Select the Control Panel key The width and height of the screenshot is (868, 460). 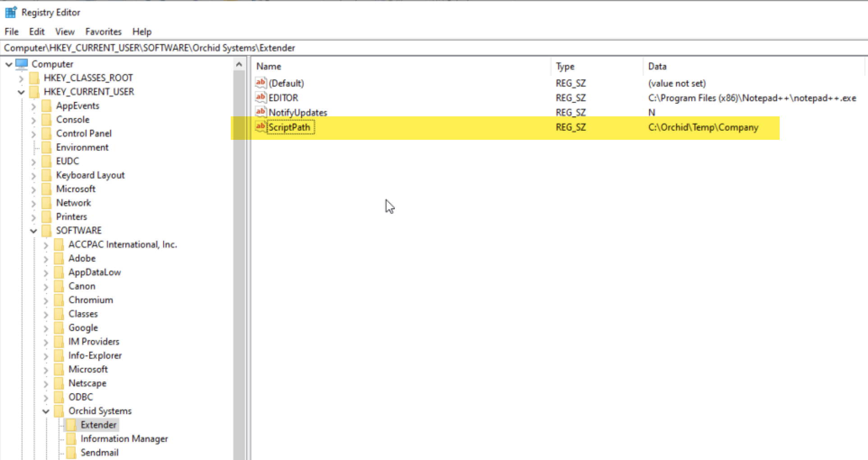click(x=83, y=133)
